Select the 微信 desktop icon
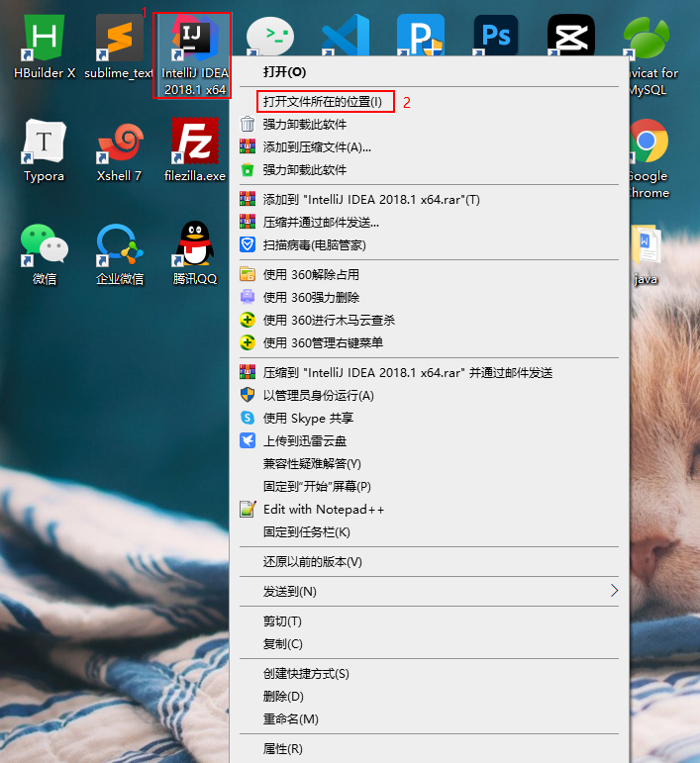The image size is (700, 763). click(x=45, y=254)
